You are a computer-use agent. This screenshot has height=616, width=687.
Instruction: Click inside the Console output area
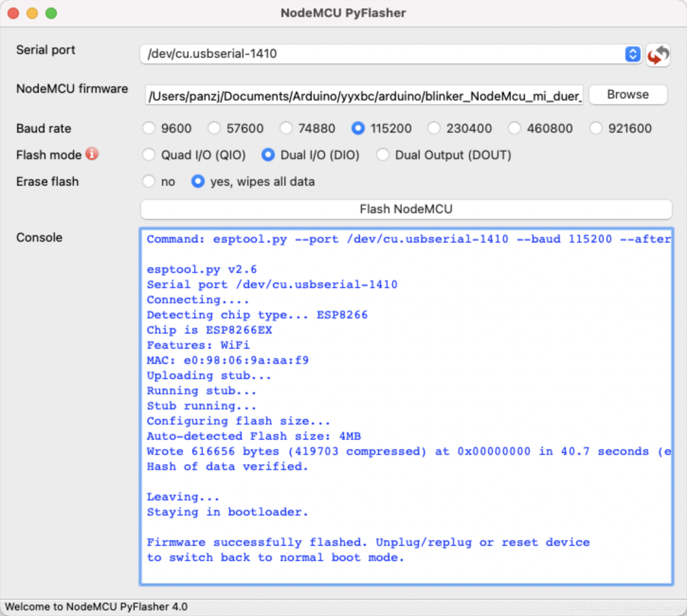pos(406,407)
